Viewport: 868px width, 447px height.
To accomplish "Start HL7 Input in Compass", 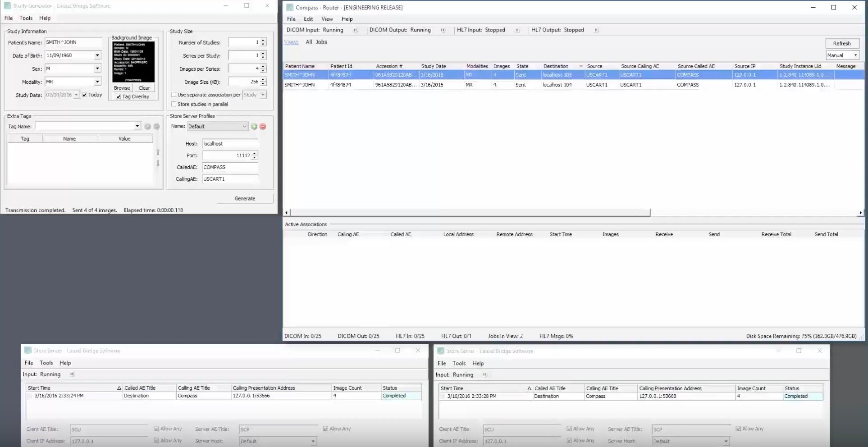I will 517,30.
